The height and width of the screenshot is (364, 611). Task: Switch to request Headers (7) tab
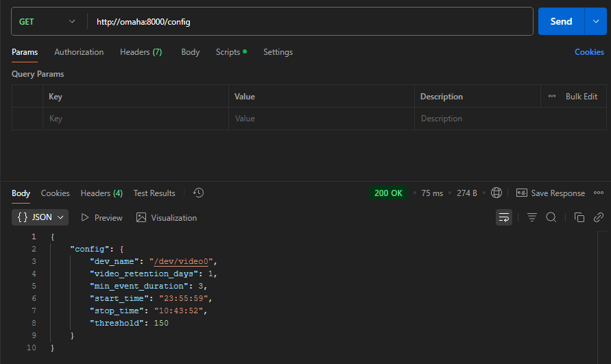point(141,52)
